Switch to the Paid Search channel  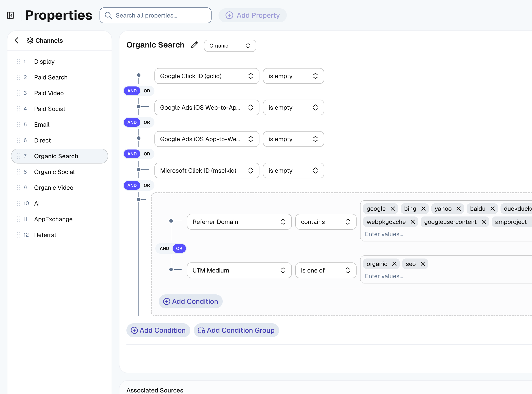coord(51,77)
